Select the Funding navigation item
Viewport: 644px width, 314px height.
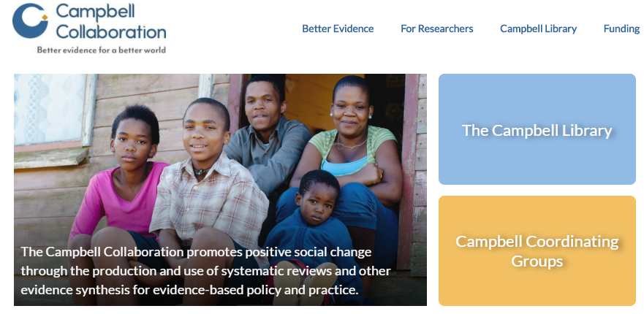[x=621, y=28]
